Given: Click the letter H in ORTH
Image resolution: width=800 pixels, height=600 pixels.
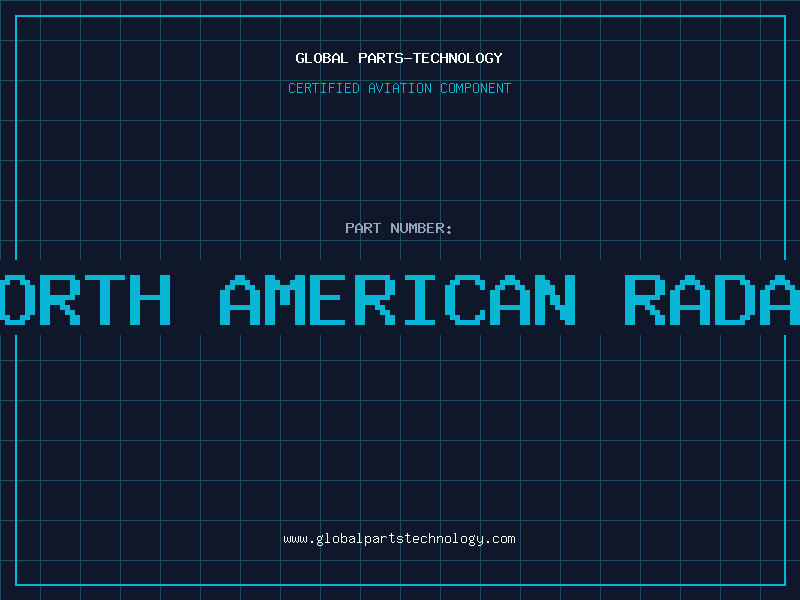Looking at the screenshot, I should coord(151,300).
